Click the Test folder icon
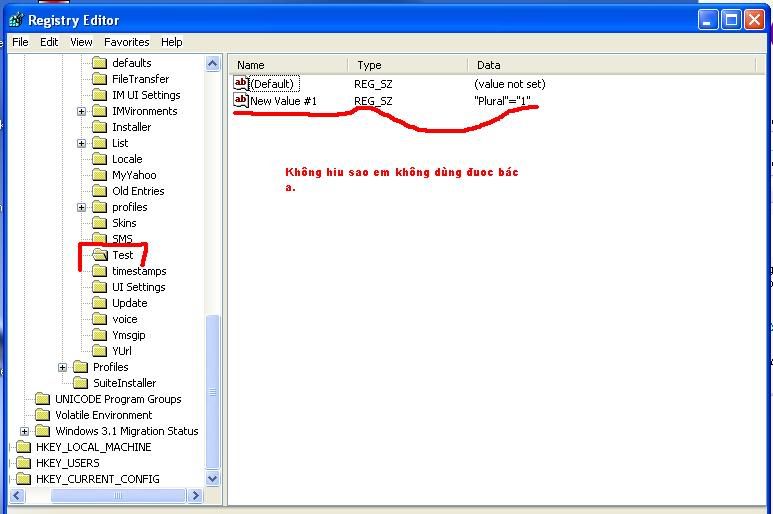The image size is (773, 514). pyautogui.click(x=99, y=255)
